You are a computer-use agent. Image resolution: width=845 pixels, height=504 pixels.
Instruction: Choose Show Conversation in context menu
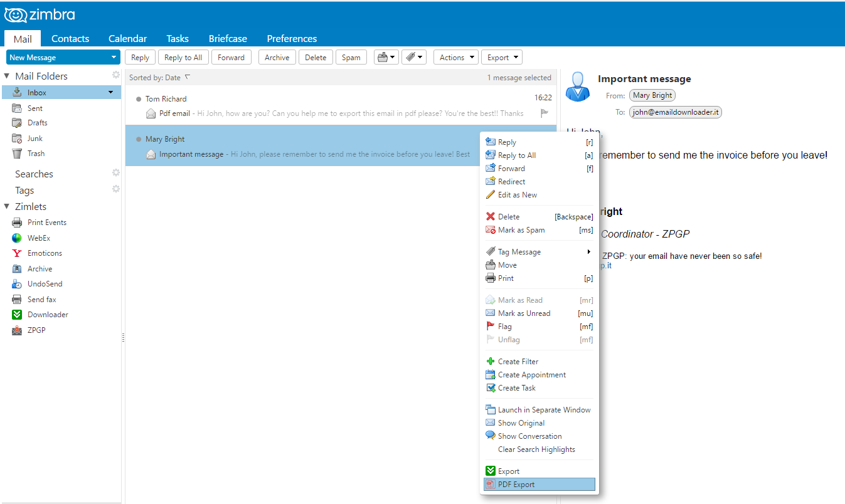point(539,436)
